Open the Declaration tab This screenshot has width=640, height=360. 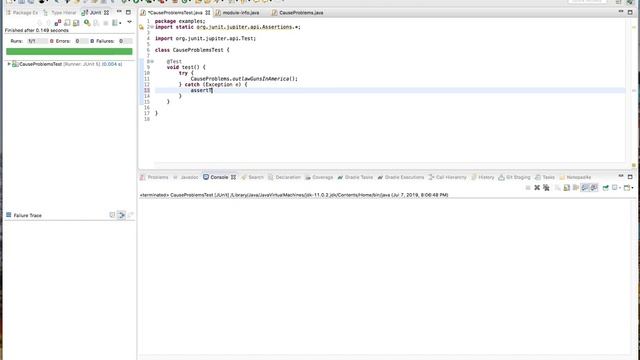point(284,177)
